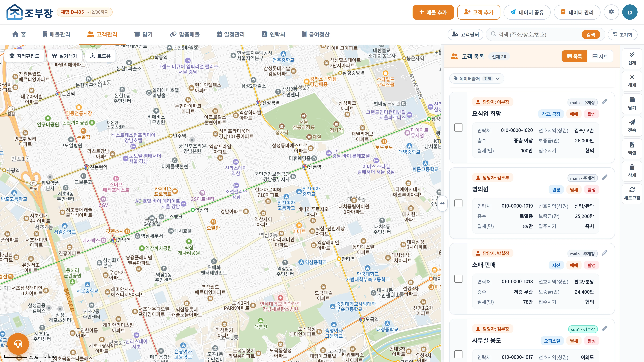Screen dimensions: 644x362
Task: Check the 소매·판매 customer checkbox
Action: tap(458, 279)
